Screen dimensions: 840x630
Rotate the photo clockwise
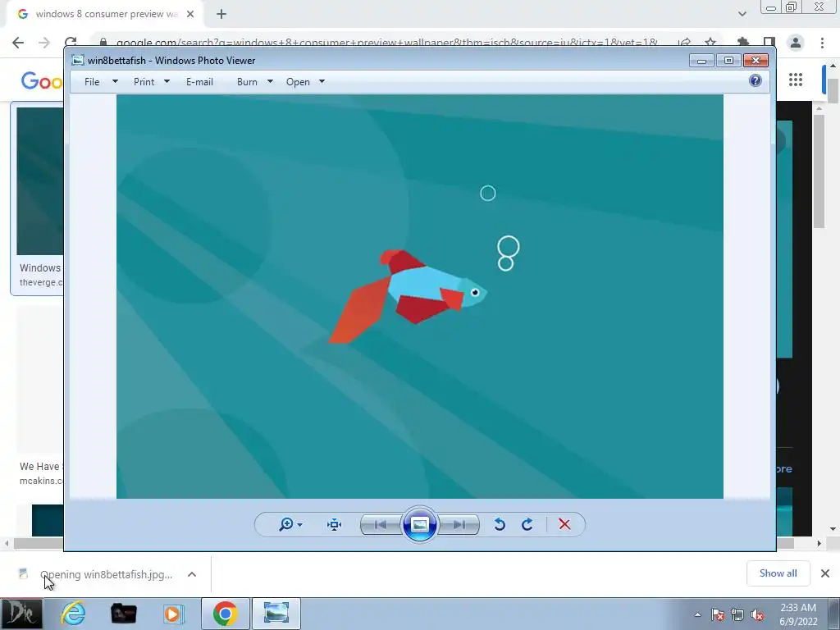tap(527, 524)
